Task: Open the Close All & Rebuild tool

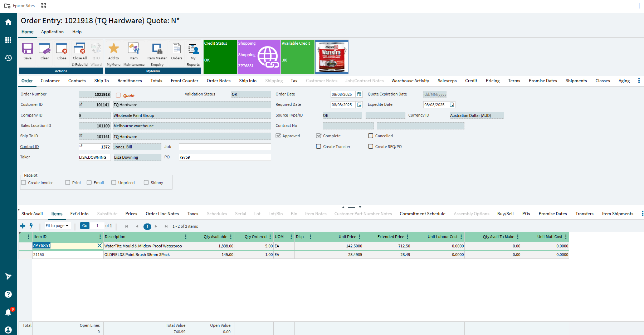Action: pyautogui.click(x=79, y=52)
